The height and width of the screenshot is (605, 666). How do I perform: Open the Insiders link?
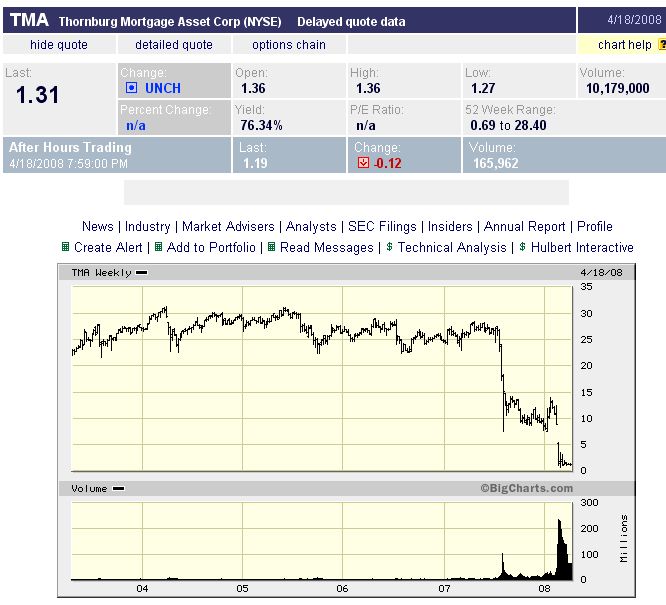[x=450, y=226]
